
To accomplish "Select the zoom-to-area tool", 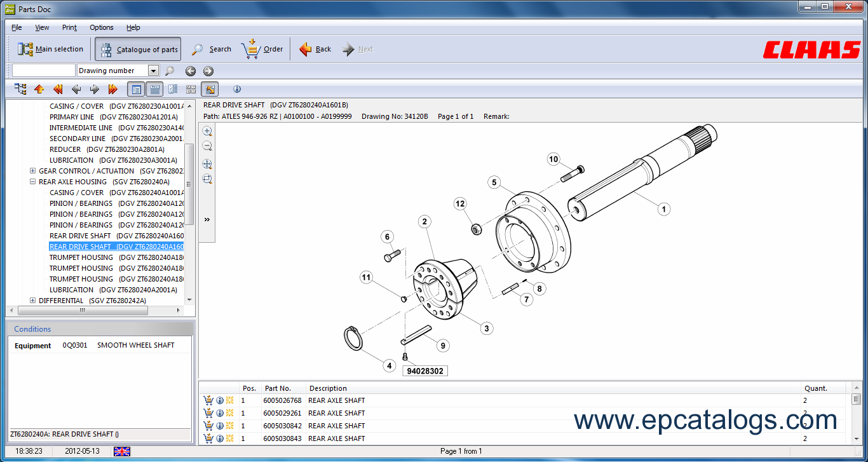I will (x=207, y=179).
